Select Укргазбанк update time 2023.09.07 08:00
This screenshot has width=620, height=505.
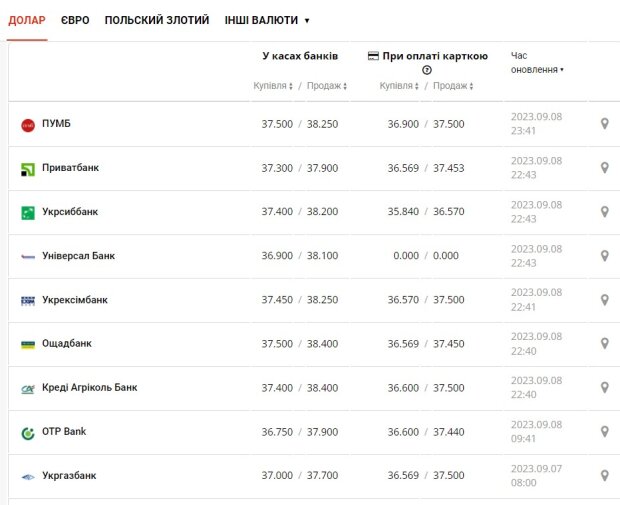click(x=536, y=475)
